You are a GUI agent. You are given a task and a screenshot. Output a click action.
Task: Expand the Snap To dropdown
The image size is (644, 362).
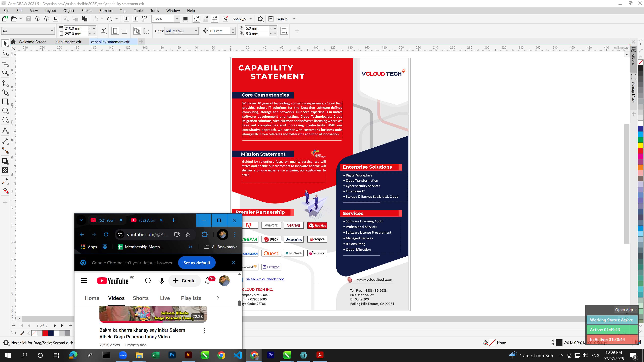pos(251,19)
